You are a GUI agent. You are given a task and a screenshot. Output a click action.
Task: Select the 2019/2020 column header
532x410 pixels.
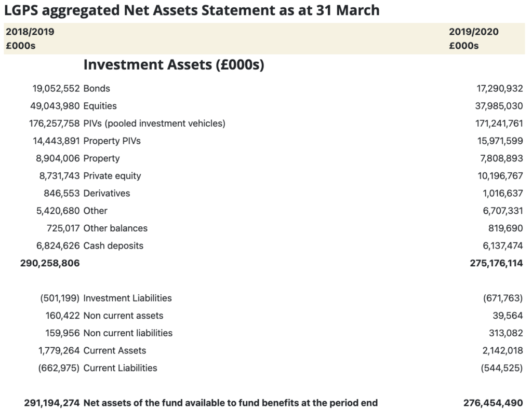click(473, 32)
